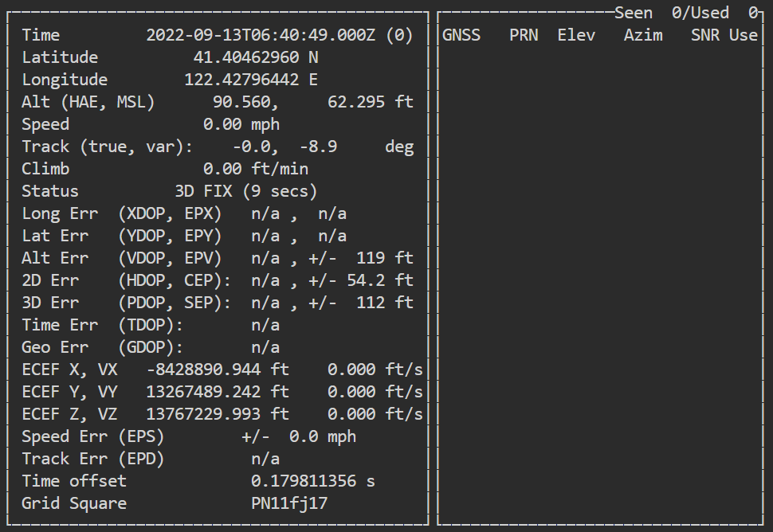
Task: Click the Climb 0.00 ft/min value
Action: [256, 169]
